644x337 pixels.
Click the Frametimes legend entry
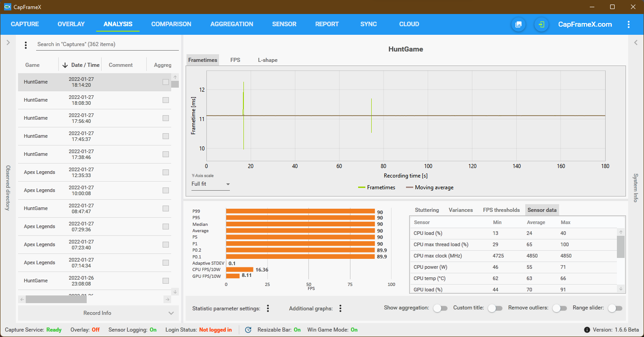coord(376,187)
